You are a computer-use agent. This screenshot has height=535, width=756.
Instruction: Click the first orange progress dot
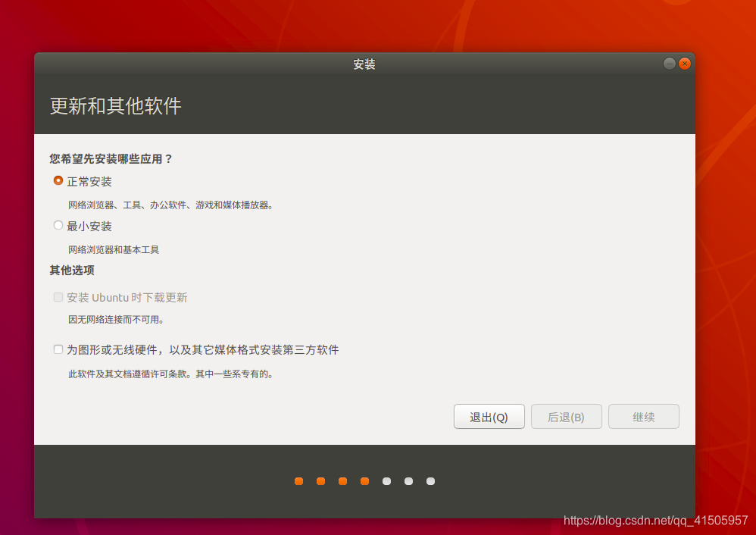[x=298, y=480]
